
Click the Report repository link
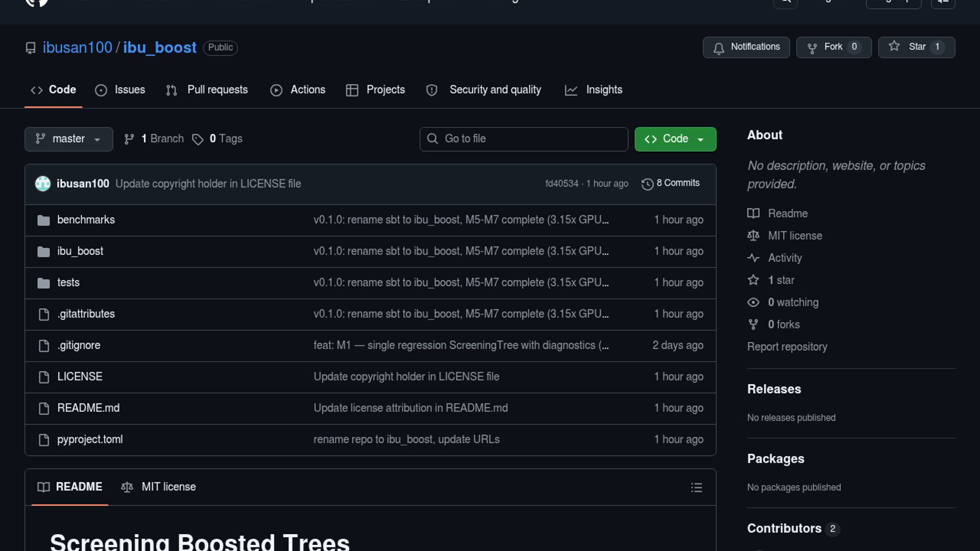point(787,346)
